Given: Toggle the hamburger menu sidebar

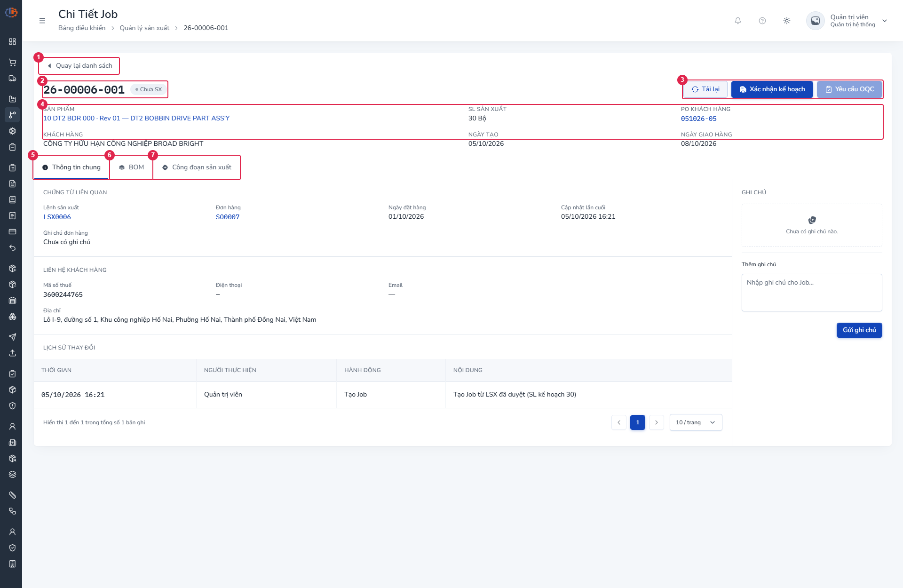Looking at the screenshot, I should tap(42, 21).
